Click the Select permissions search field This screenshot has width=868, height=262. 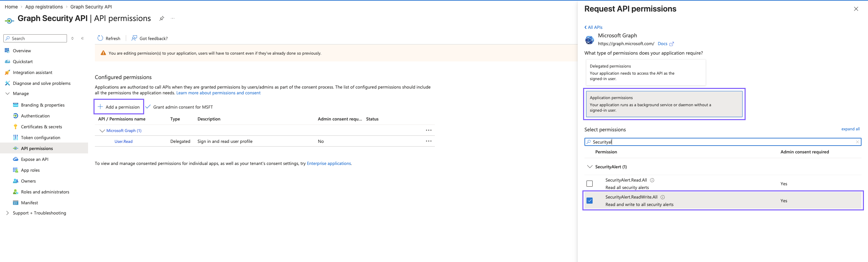[x=723, y=142]
